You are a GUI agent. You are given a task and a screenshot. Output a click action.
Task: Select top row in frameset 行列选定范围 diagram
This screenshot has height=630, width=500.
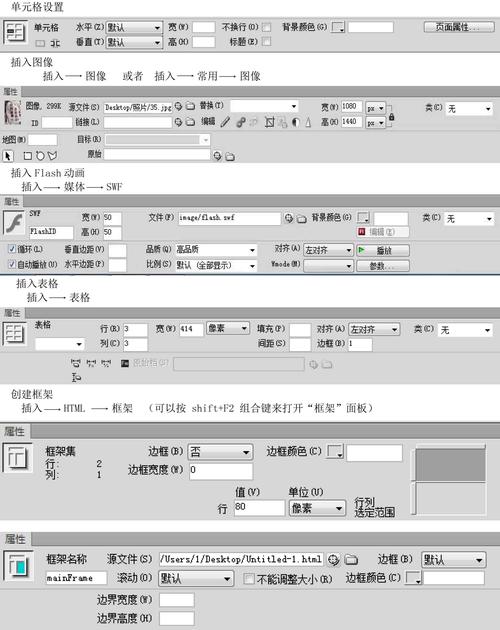tap(450, 465)
